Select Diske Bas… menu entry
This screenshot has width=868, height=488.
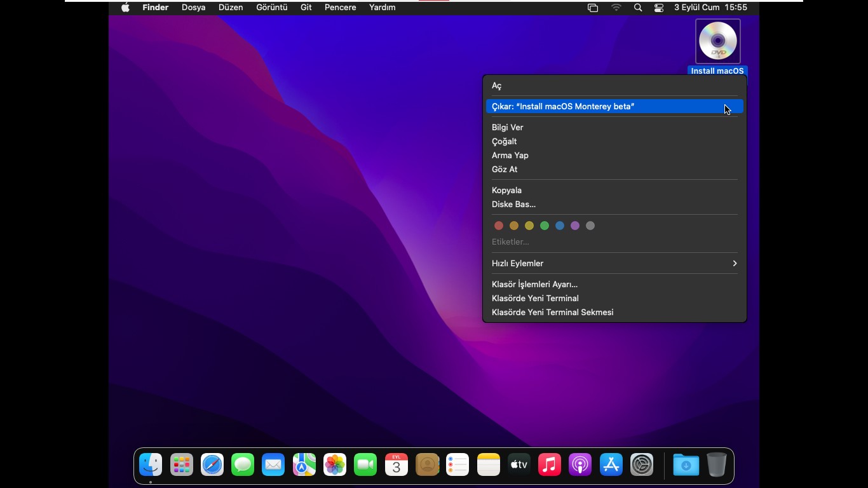tap(614, 205)
